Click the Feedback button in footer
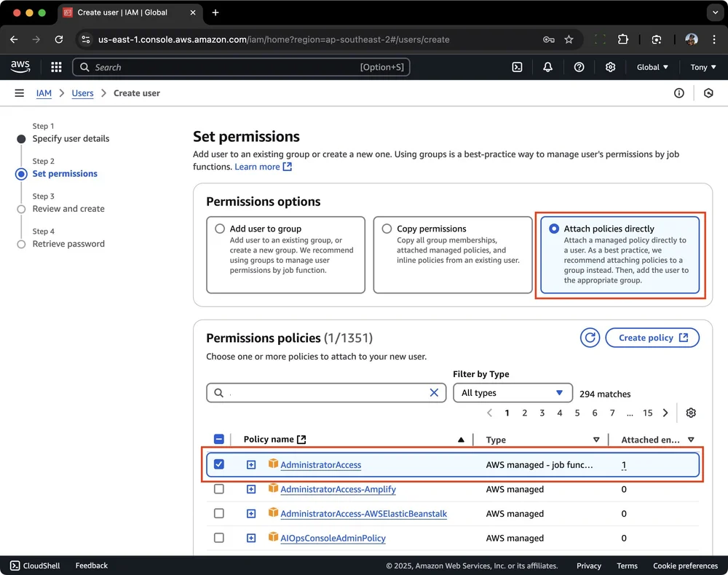Image resolution: width=728 pixels, height=575 pixels. 92,566
